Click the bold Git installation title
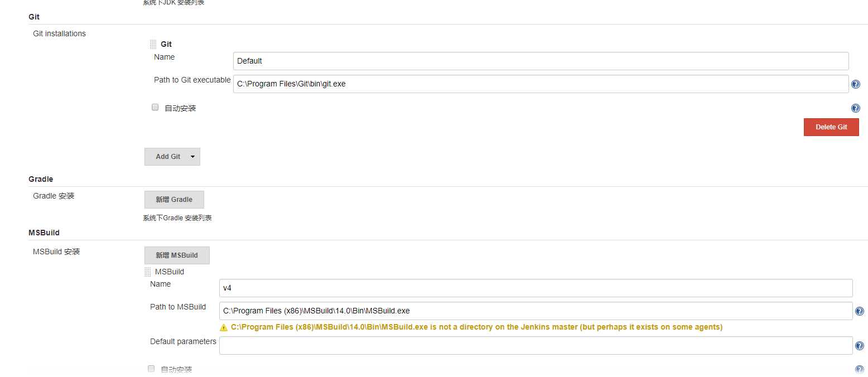The image size is (868, 377). point(166,44)
